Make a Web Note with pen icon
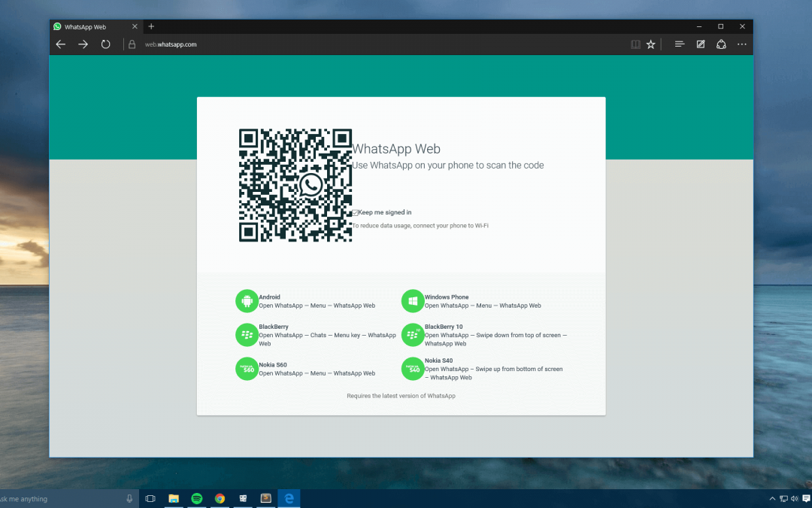 coord(701,44)
